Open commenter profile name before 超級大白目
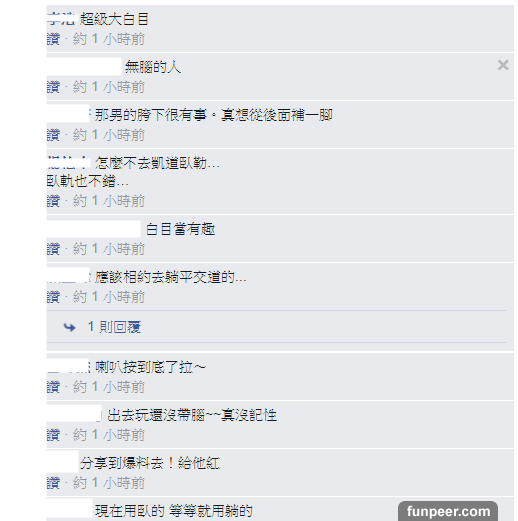 (x=61, y=19)
